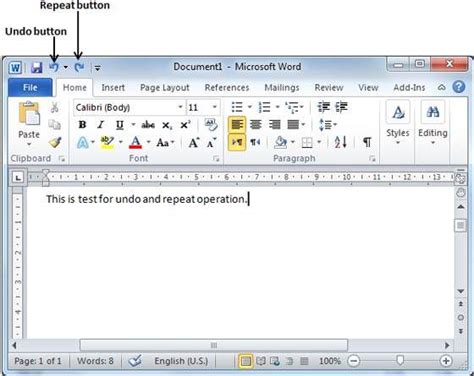Click Grow Font button
474x376 pixels.
point(194,143)
